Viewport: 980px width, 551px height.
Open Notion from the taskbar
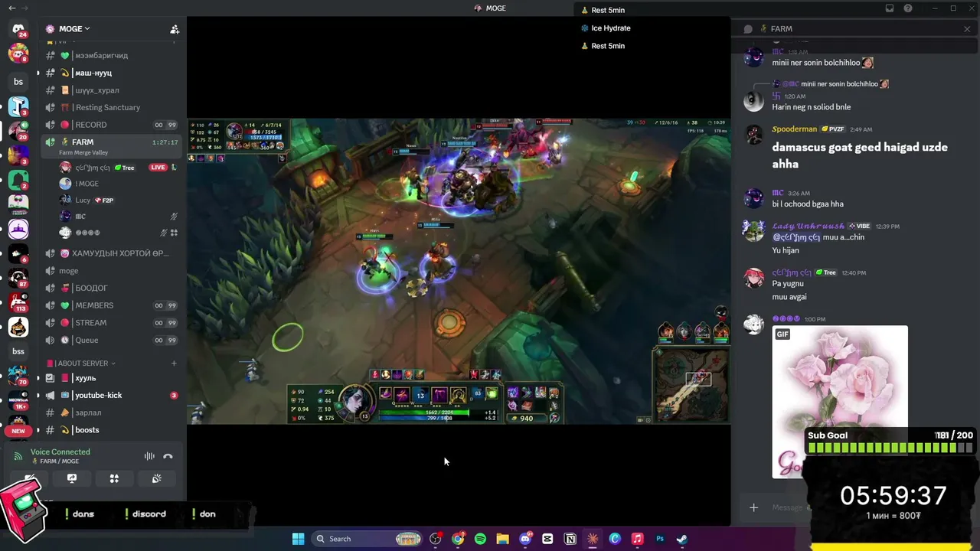[x=570, y=539]
